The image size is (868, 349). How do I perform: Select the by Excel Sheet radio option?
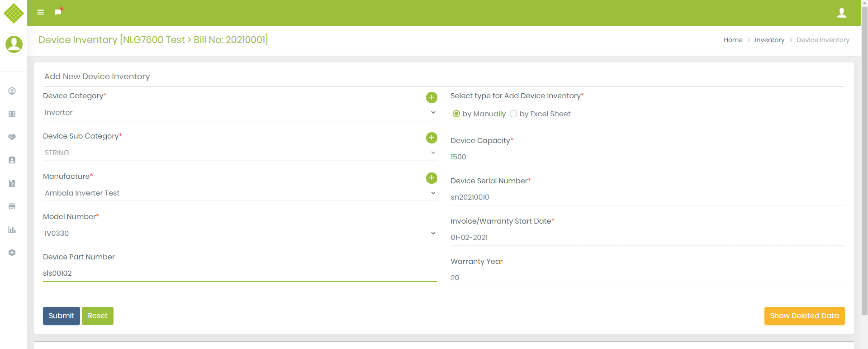(513, 114)
